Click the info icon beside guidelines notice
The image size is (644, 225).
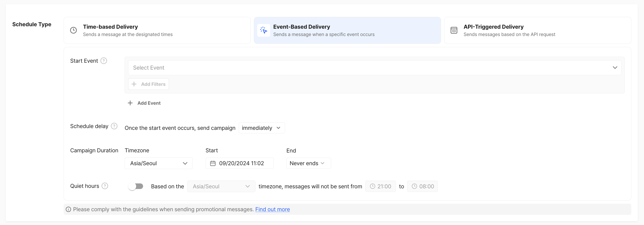[x=68, y=209]
